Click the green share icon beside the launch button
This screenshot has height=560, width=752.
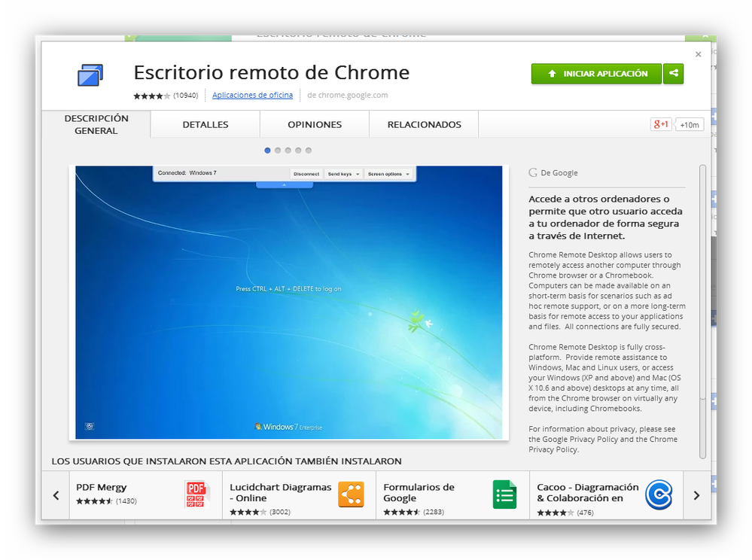point(673,74)
